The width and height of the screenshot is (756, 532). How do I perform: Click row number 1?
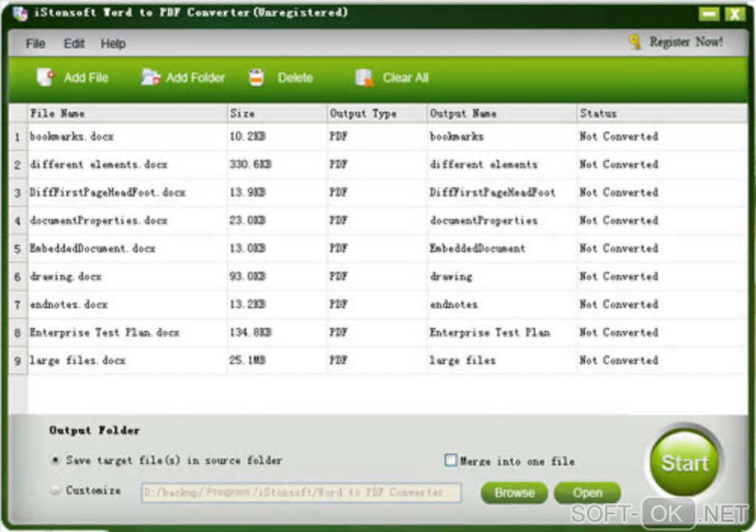click(x=17, y=137)
